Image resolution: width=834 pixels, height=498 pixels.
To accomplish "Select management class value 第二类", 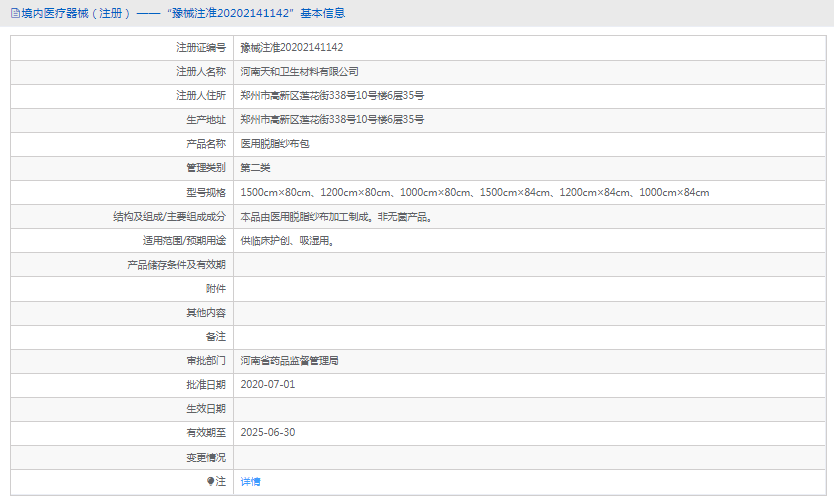I will click(255, 168).
